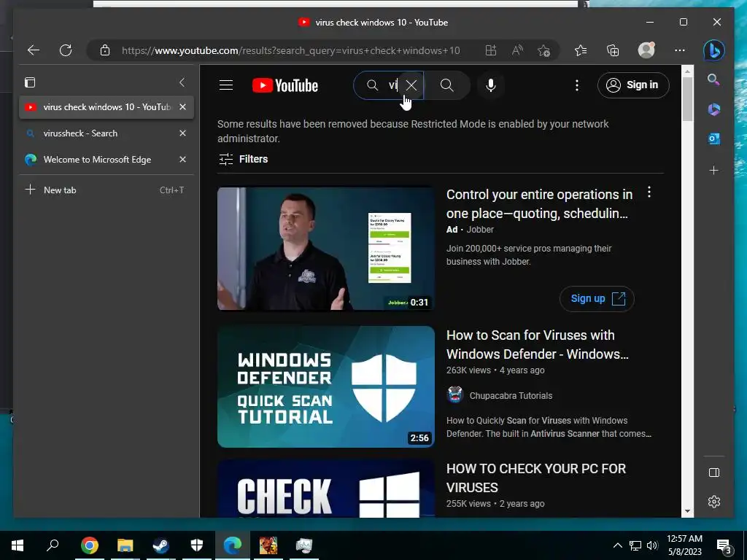Open the Windows notification center

724,546
